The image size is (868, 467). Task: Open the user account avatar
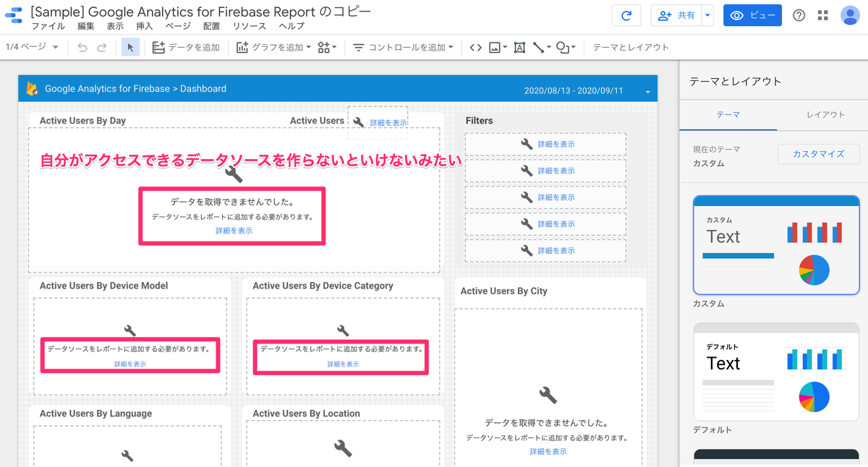coord(850,16)
